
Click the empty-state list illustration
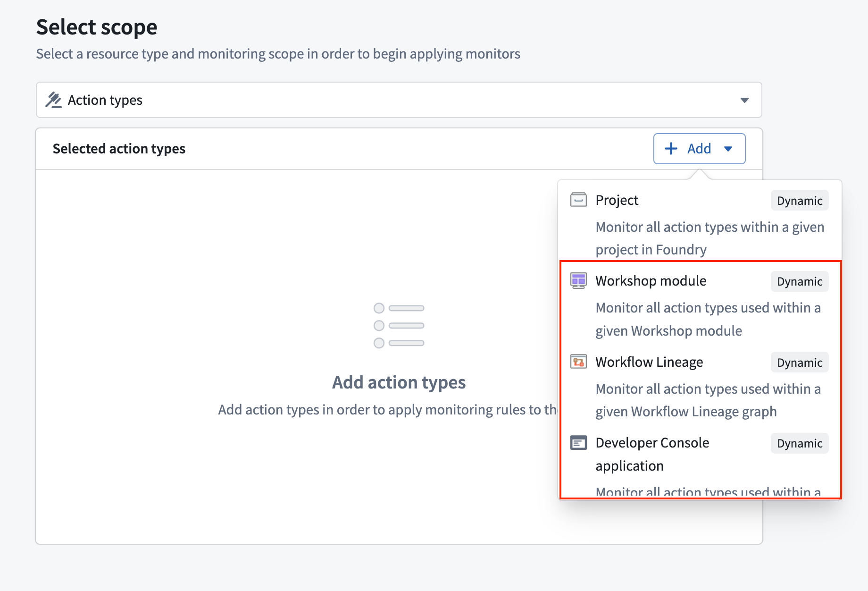click(x=399, y=325)
